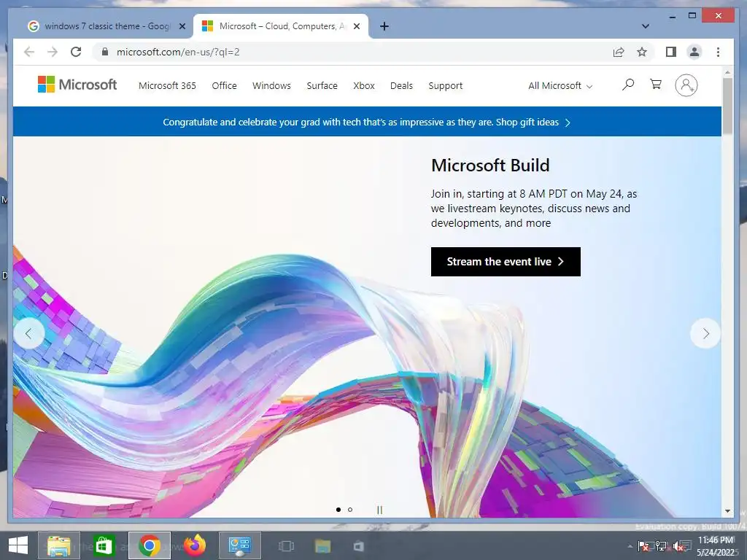The width and height of the screenshot is (747, 560).
Task: Click the muted volume tray icon
Action: (x=679, y=546)
